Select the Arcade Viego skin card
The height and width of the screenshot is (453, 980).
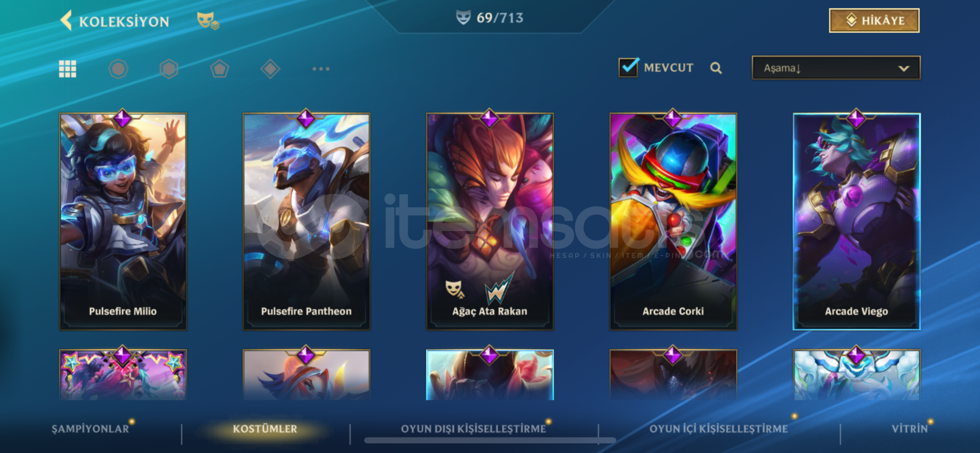pos(856,221)
